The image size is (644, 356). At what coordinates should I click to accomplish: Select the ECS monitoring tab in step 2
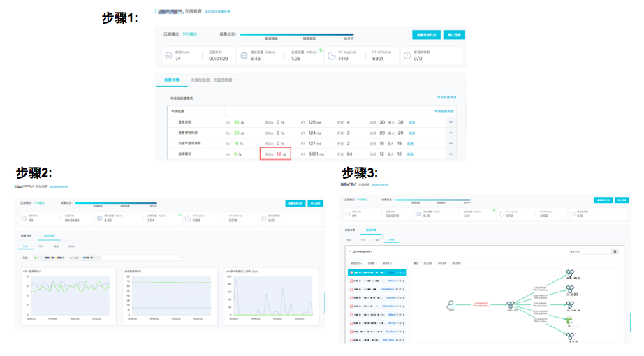(25, 246)
